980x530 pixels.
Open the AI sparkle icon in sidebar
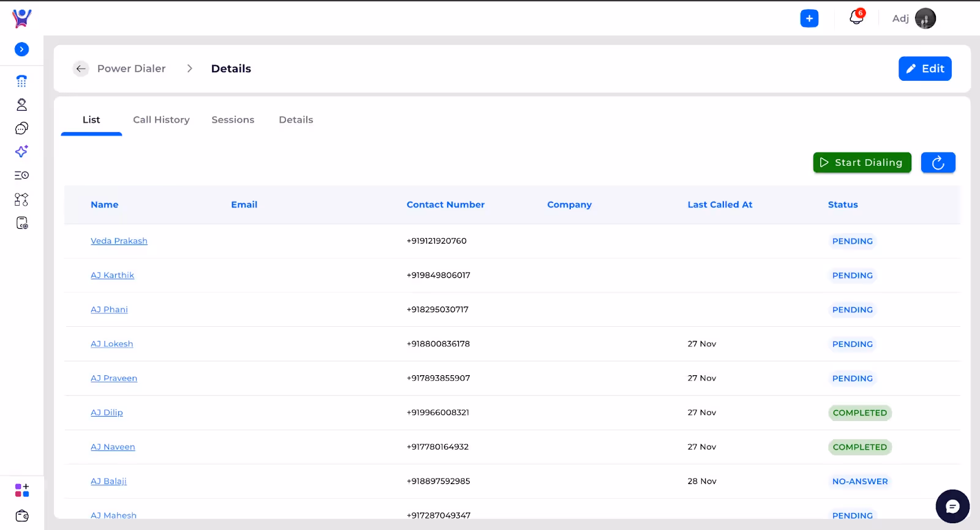click(21, 151)
